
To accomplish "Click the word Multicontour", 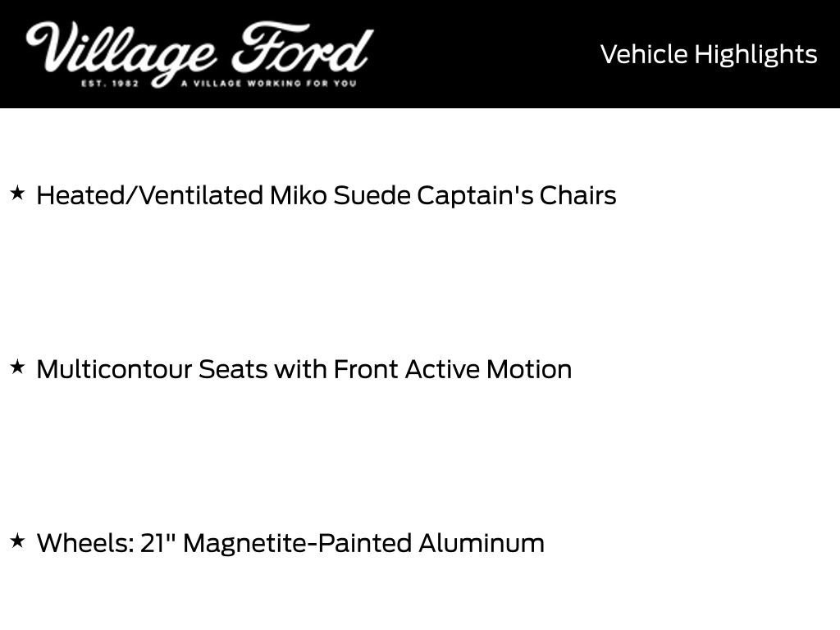I will pos(114,369).
